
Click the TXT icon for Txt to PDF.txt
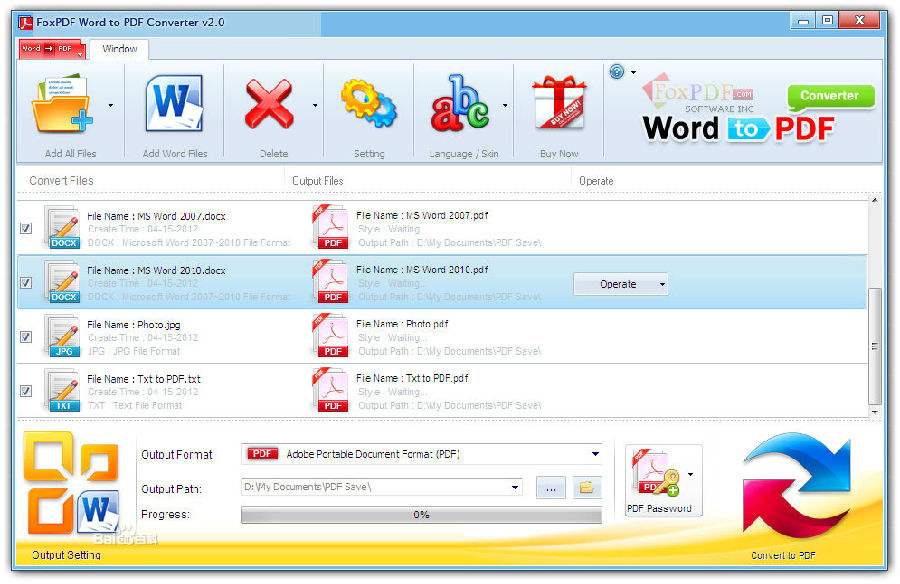pyautogui.click(x=63, y=390)
